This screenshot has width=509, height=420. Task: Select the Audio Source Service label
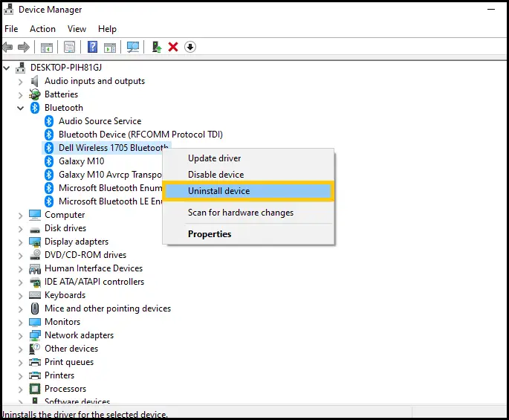100,121
